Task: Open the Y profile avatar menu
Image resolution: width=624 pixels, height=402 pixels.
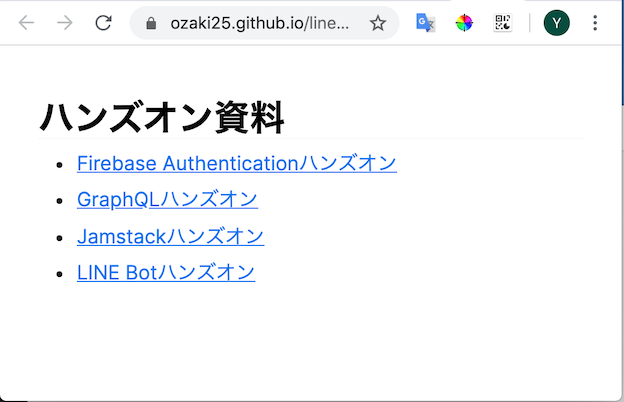Action: click(556, 23)
